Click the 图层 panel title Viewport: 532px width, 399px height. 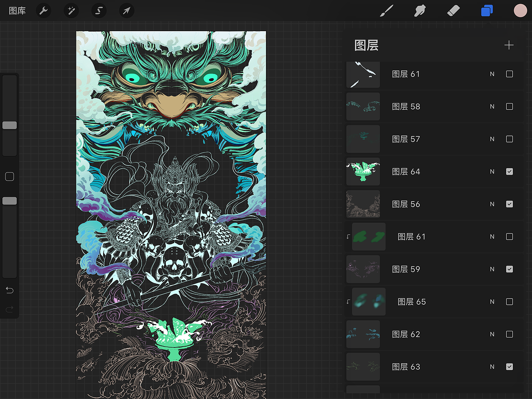pos(366,45)
